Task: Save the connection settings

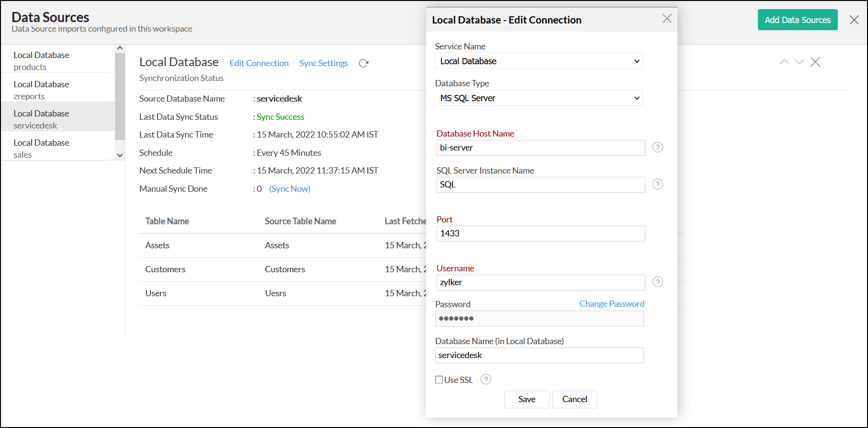Action: 527,399
